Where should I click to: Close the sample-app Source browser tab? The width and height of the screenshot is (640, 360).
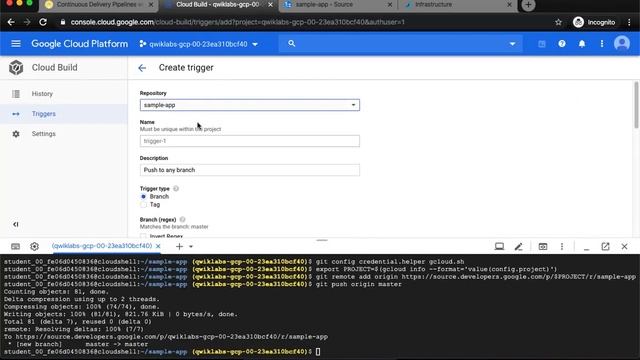pos(389,5)
